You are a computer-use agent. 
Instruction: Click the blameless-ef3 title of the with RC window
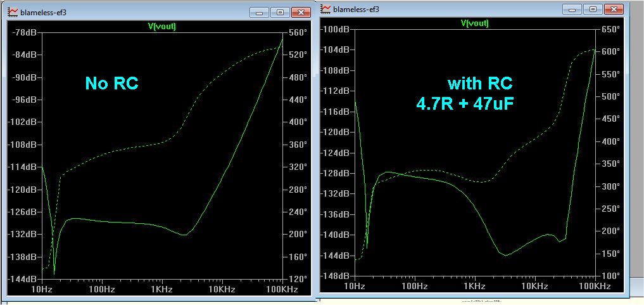click(x=356, y=9)
